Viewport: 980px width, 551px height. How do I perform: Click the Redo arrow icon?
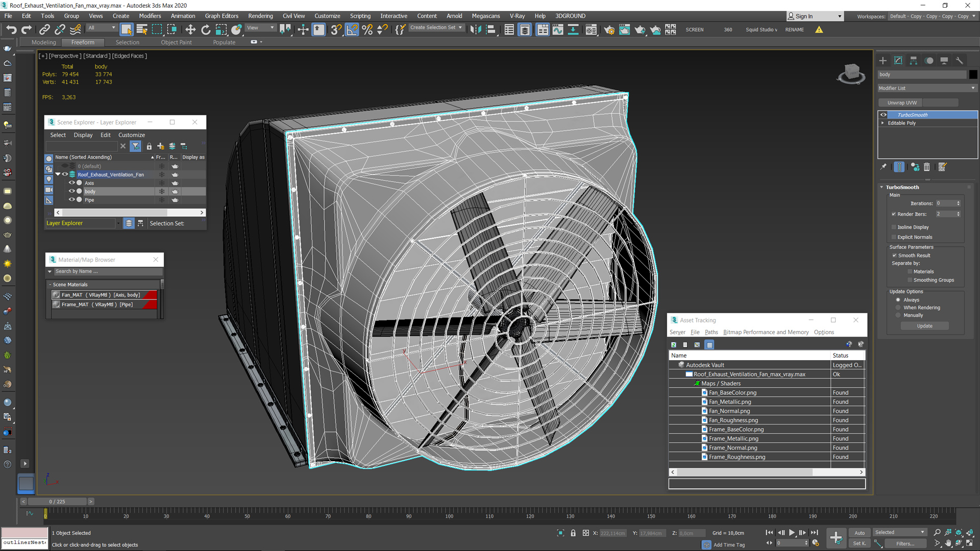(27, 30)
